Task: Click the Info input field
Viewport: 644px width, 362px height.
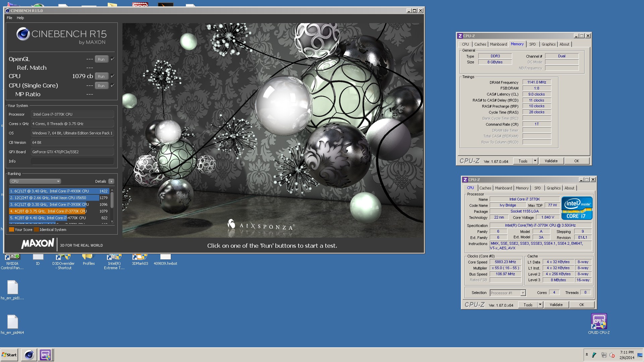Action: point(72,161)
